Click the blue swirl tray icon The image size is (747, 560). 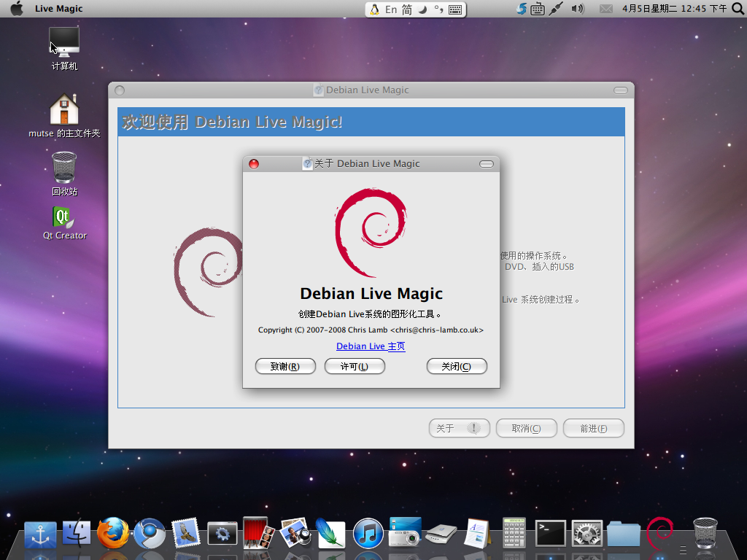coord(522,9)
